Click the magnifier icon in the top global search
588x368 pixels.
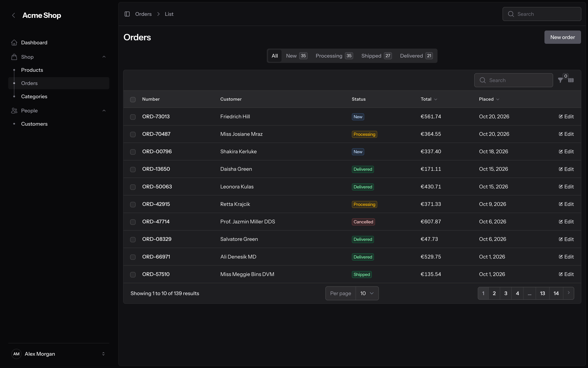coord(511,14)
